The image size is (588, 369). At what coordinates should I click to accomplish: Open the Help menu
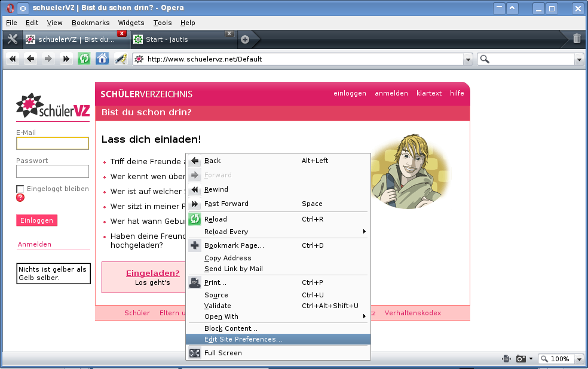coord(188,23)
